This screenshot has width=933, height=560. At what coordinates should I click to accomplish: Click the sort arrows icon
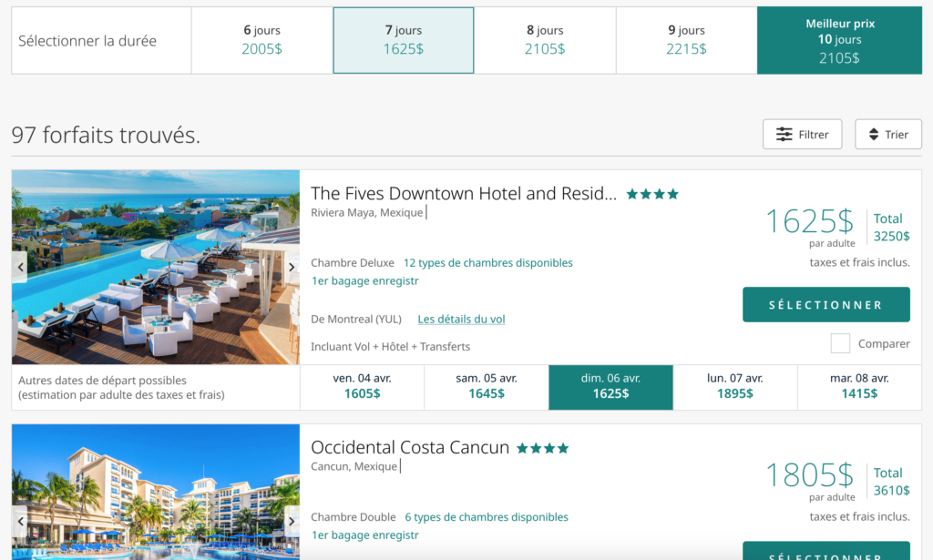click(x=873, y=135)
